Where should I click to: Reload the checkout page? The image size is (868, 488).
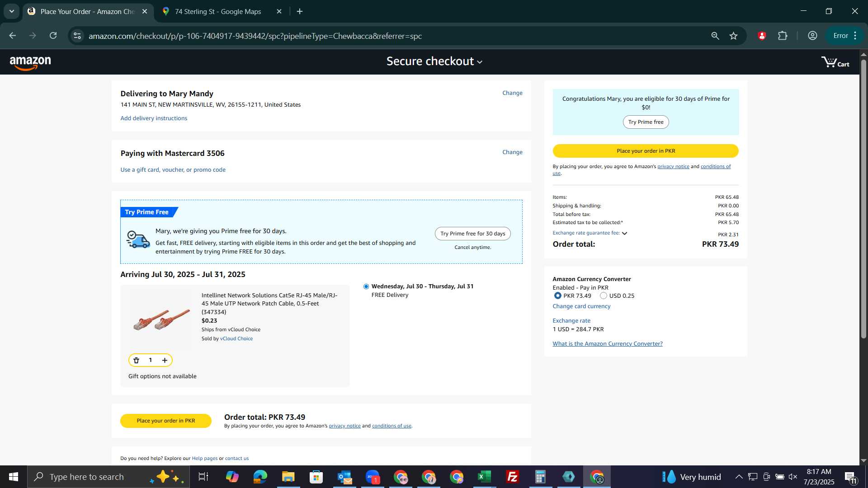53,36
